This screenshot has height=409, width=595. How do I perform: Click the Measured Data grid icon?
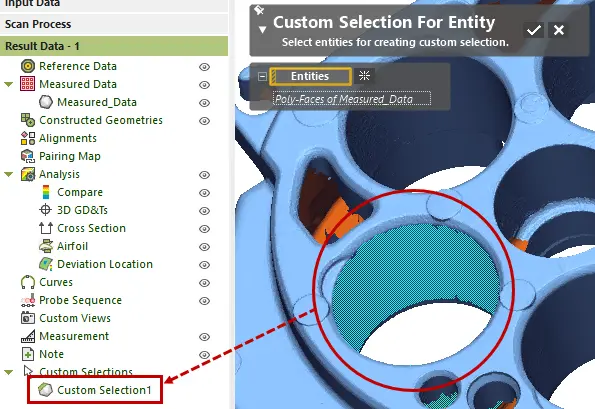click(x=28, y=84)
